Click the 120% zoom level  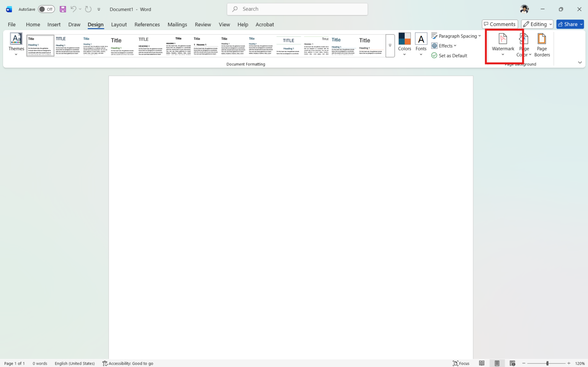tap(580, 363)
